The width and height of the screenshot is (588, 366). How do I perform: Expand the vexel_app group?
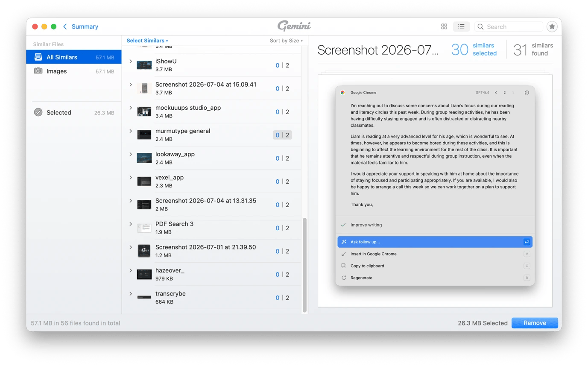[131, 178]
